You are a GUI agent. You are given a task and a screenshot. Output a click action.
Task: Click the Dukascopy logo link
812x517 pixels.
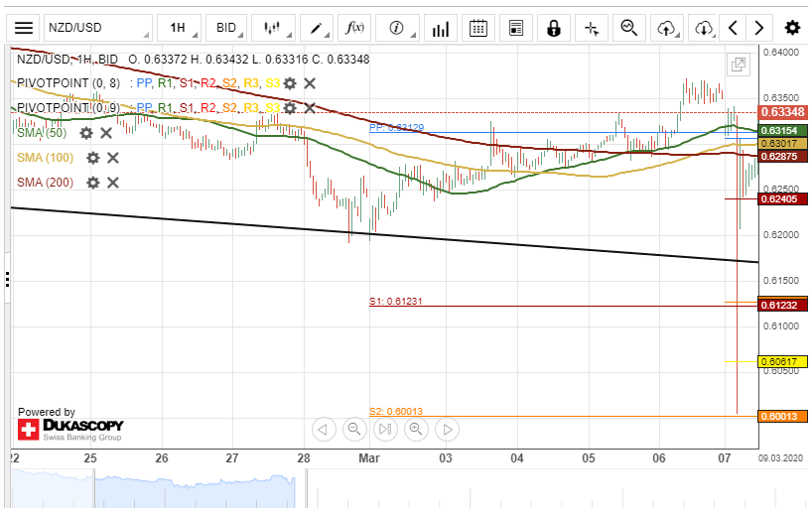(x=69, y=430)
